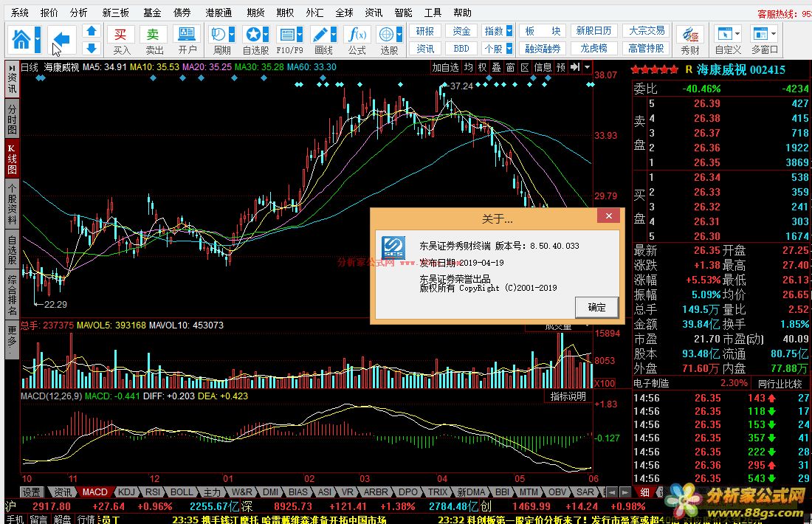This screenshot has height=524, width=812.
Task: Expand the 选股 dropdown arrow
Action: [x=399, y=35]
